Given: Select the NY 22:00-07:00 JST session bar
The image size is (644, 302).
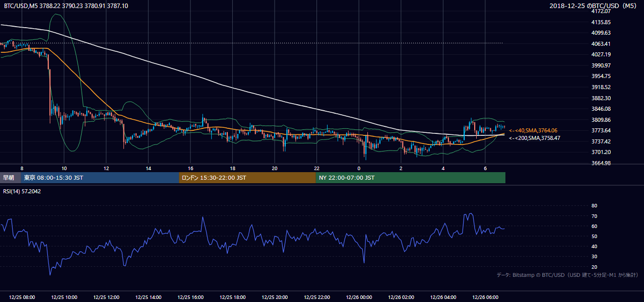Looking at the screenshot, I should tap(411, 178).
